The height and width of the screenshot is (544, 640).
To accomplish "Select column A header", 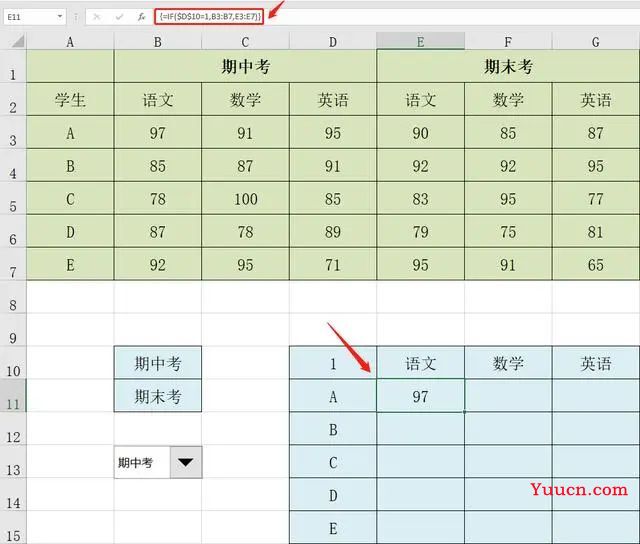I will [70, 42].
